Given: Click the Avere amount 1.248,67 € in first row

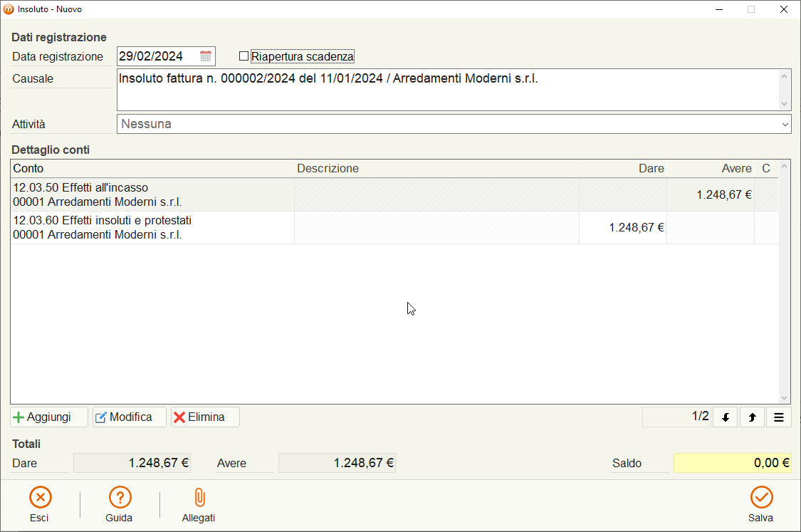Looking at the screenshot, I should (x=724, y=194).
